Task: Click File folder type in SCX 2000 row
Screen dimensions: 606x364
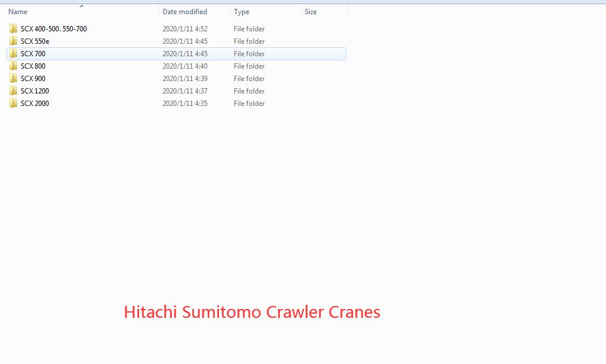Action: click(x=249, y=103)
